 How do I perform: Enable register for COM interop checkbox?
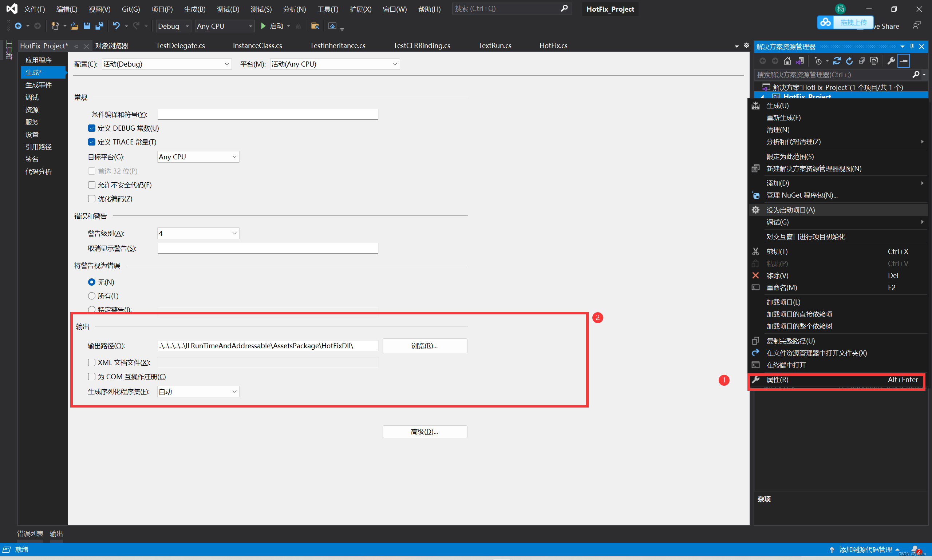tap(92, 377)
